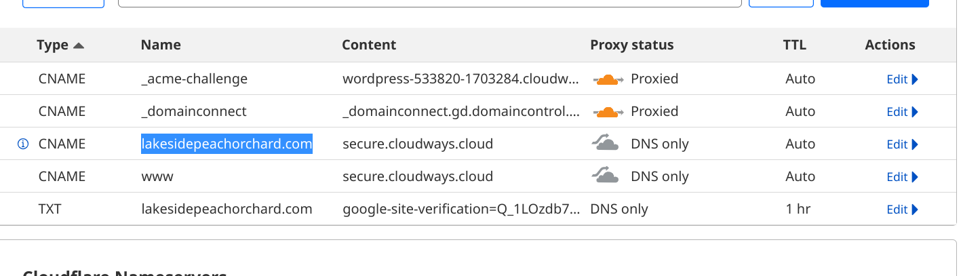Click the TTL column header
The height and width of the screenshot is (276, 980).
[795, 45]
